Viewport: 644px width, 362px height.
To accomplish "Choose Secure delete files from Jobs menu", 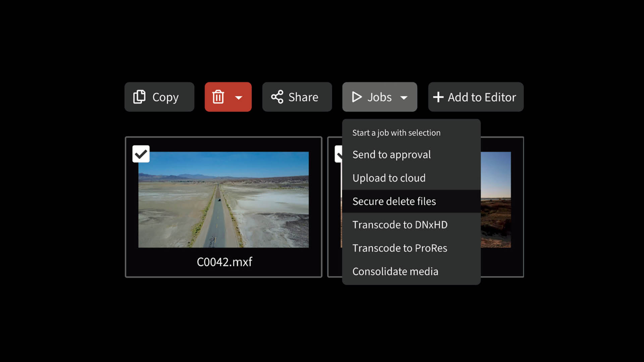I will click(411, 201).
